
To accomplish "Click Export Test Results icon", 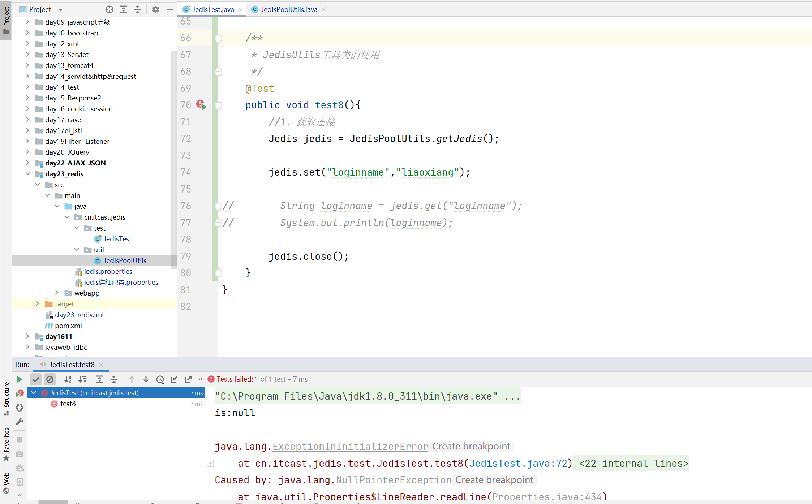I will tap(188, 379).
